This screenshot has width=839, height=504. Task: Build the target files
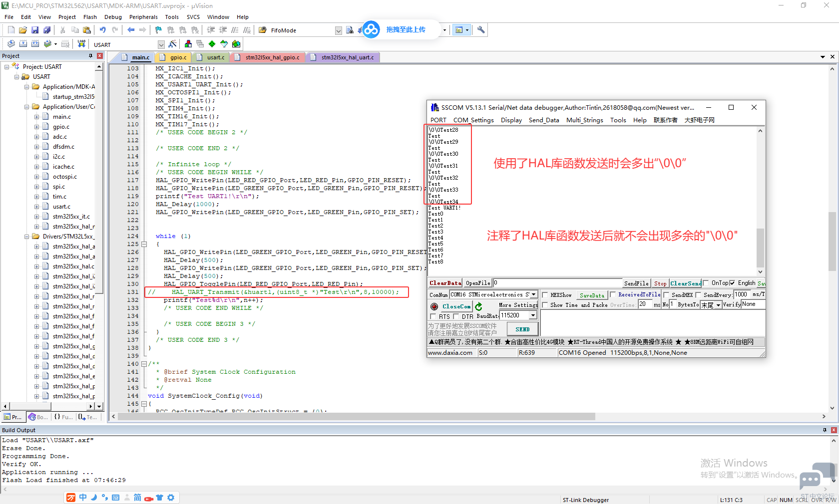[23, 44]
